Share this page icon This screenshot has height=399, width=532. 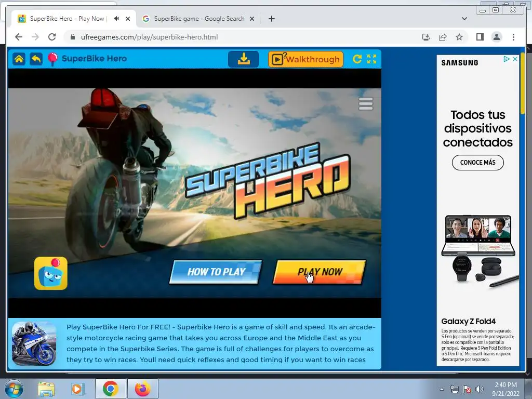(x=443, y=37)
